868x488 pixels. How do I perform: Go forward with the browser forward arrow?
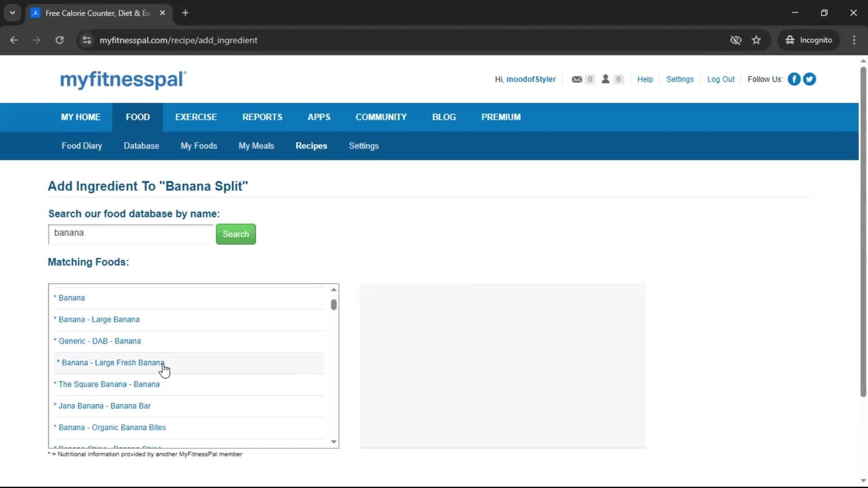point(37,40)
